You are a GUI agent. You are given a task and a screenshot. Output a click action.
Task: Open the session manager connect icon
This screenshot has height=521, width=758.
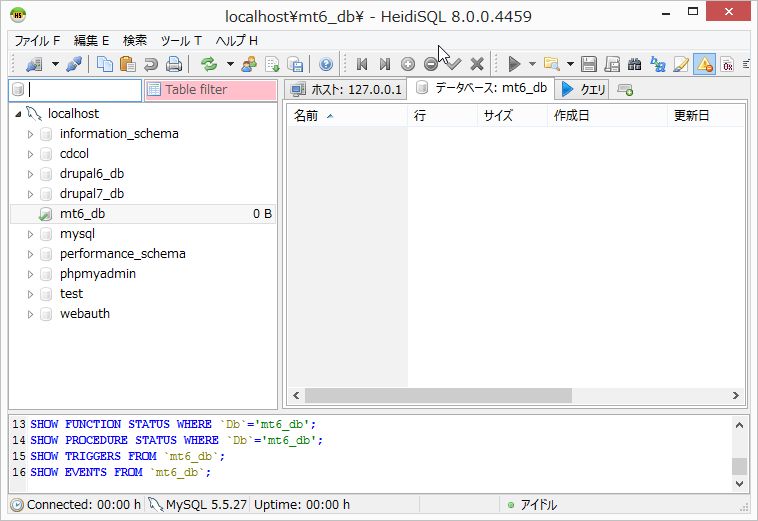tap(34, 64)
